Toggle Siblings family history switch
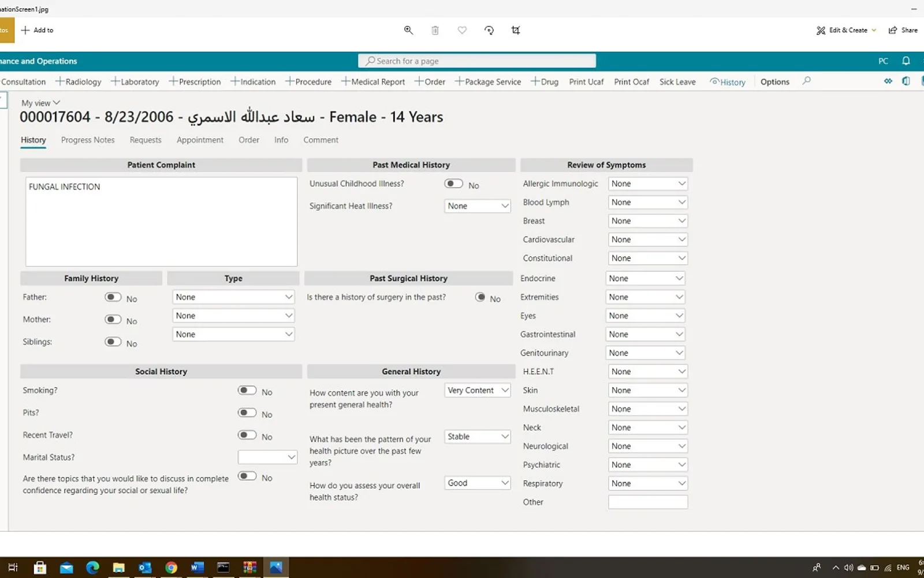924x578 pixels. (113, 342)
